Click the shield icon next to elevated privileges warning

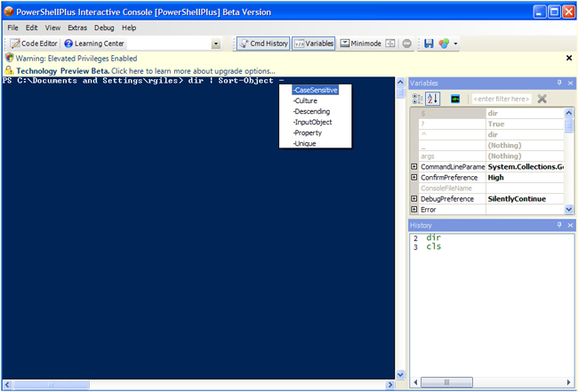click(x=9, y=58)
